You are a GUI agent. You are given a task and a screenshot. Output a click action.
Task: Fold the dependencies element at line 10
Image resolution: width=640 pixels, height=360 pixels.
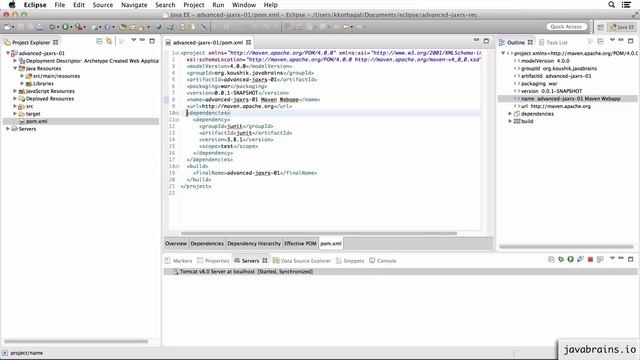[178, 113]
